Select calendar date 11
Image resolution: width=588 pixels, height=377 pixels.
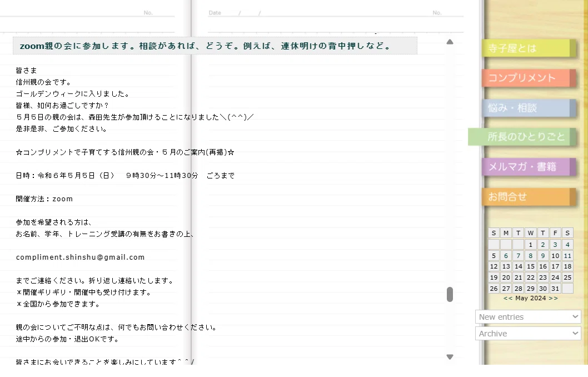coord(568,256)
